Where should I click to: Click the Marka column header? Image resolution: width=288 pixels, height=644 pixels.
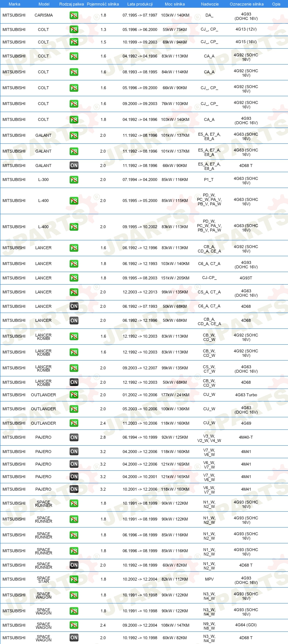pyautogui.click(x=14, y=4)
